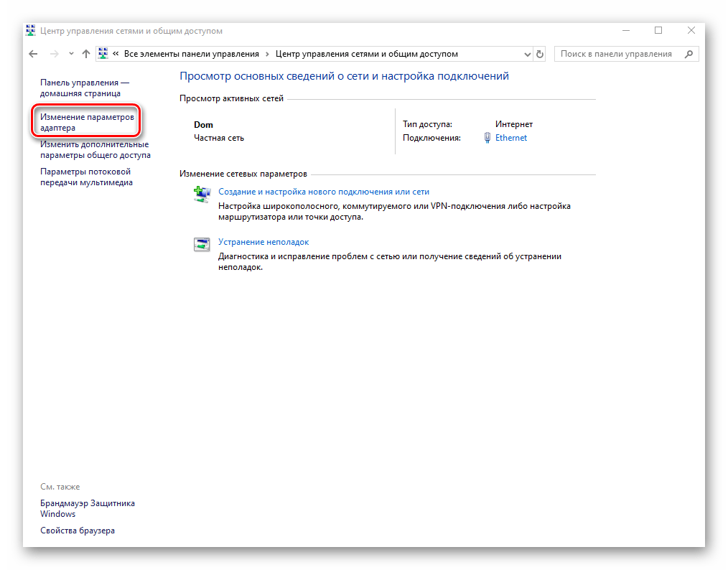
Task: Open 'Брандмауэр Защитника Windows' under См. также
Action: (87, 508)
